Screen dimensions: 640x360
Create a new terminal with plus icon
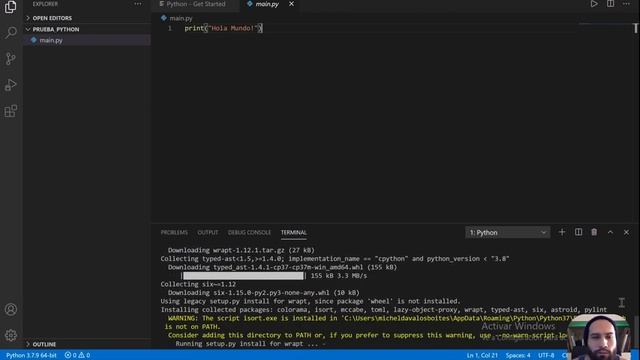coord(562,232)
